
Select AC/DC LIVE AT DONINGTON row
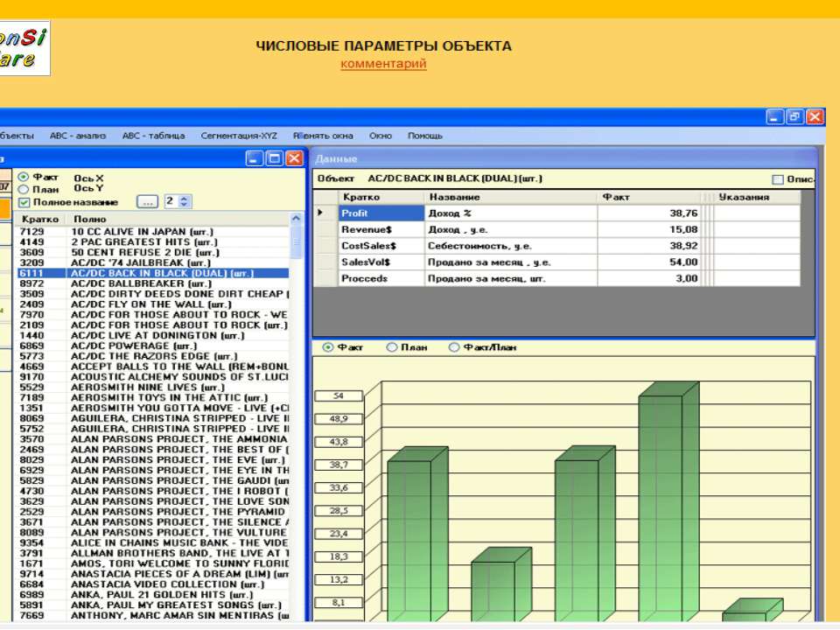pos(152,335)
